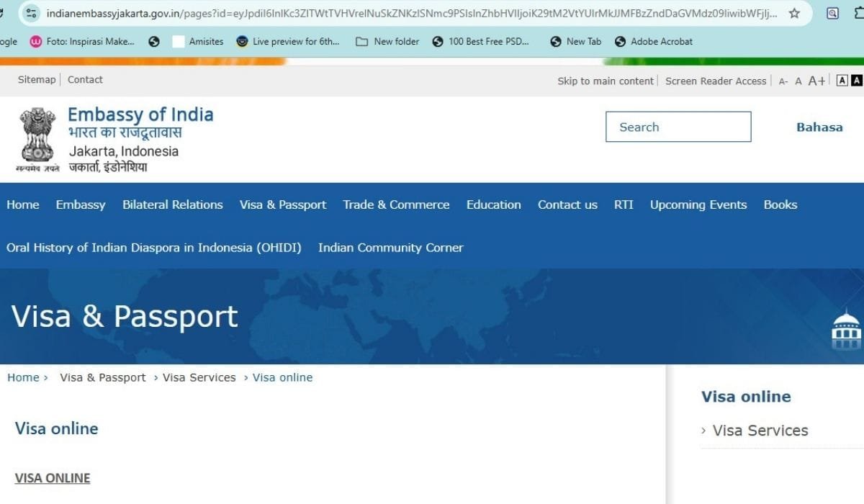The image size is (864, 504).
Task: Switch language using the Bahasa option
Action: pyautogui.click(x=819, y=127)
